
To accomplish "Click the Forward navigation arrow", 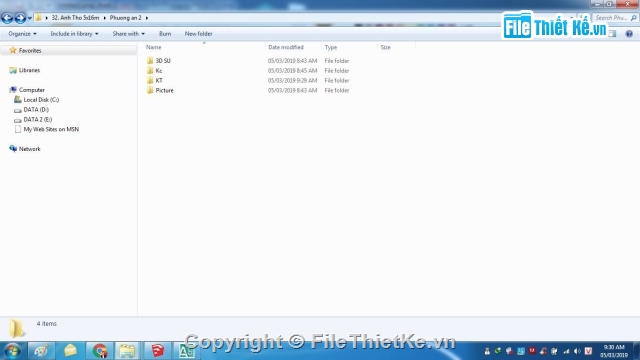I will [x=20, y=18].
